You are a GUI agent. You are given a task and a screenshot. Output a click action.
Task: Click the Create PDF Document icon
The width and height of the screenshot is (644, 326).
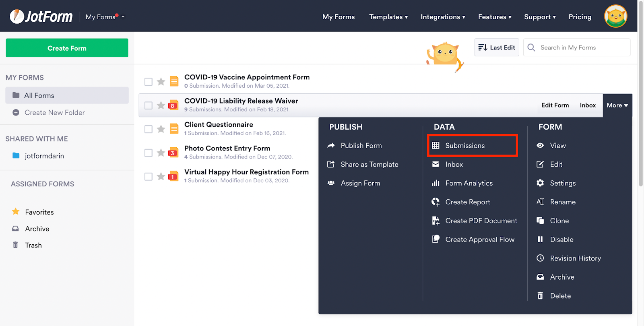click(436, 221)
